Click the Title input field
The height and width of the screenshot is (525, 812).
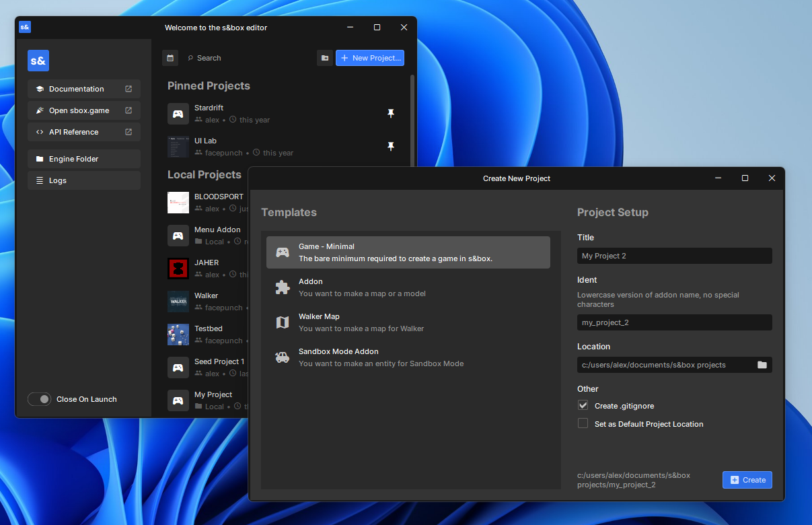[674, 256]
